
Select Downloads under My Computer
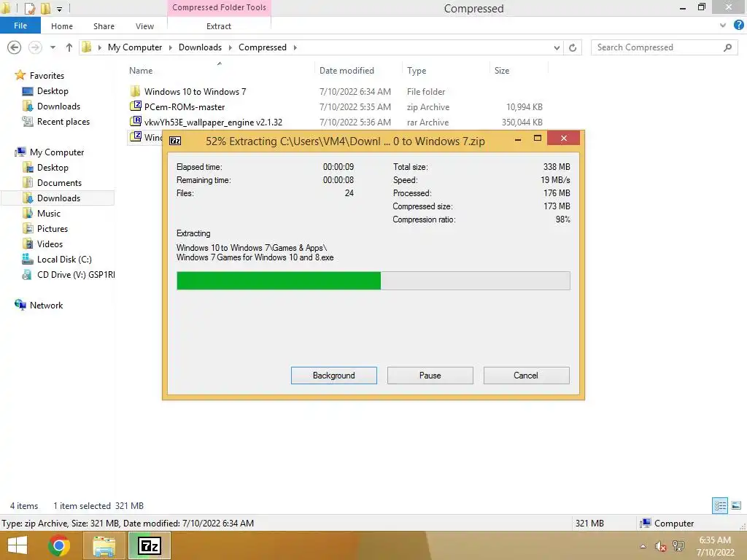tap(58, 198)
